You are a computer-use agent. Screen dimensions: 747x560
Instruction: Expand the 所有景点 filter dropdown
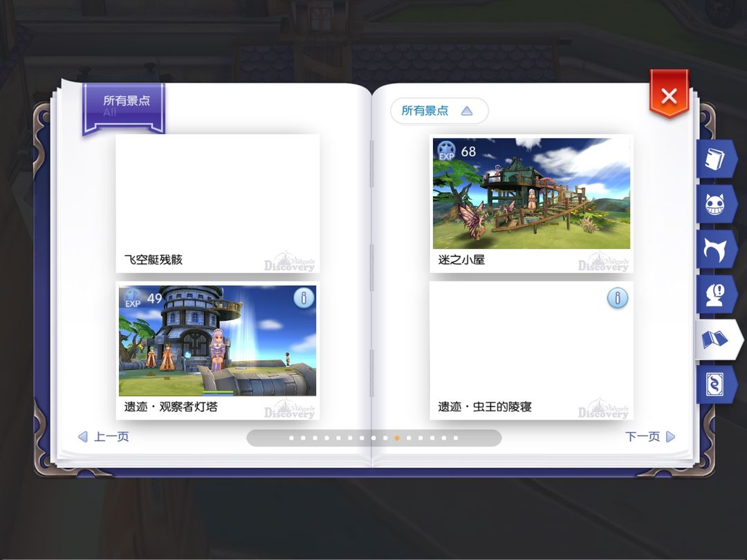tap(439, 111)
